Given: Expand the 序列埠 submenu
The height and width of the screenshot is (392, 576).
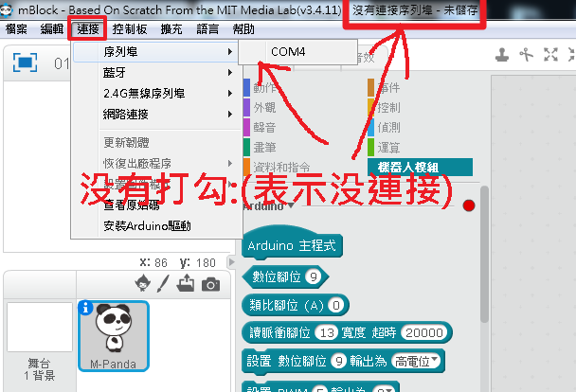Looking at the screenshot, I should coord(156,52).
